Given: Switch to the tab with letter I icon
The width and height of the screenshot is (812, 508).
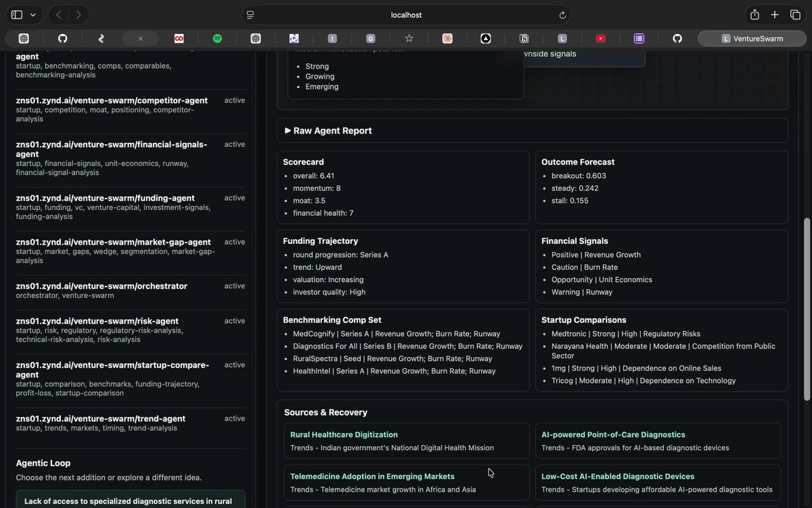Looking at the screenshot, I should pyautogui.click(x=332, y=39).
